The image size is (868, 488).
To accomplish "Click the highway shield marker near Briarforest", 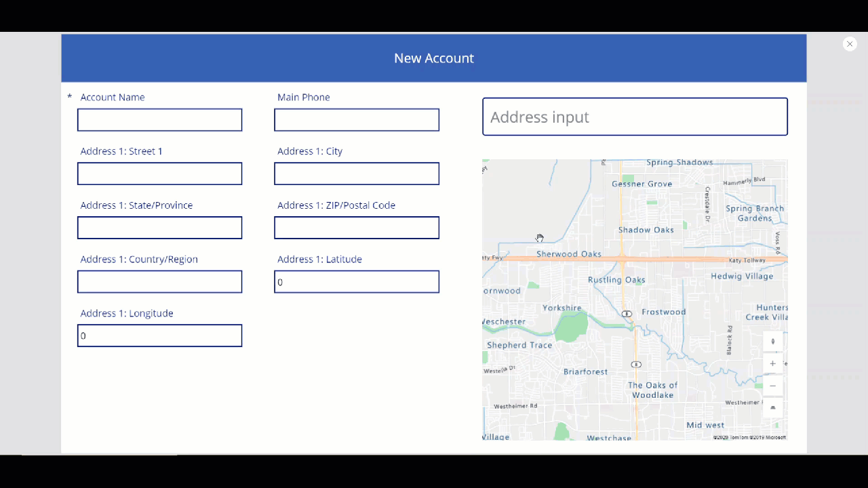I will (x=635, y=364).
